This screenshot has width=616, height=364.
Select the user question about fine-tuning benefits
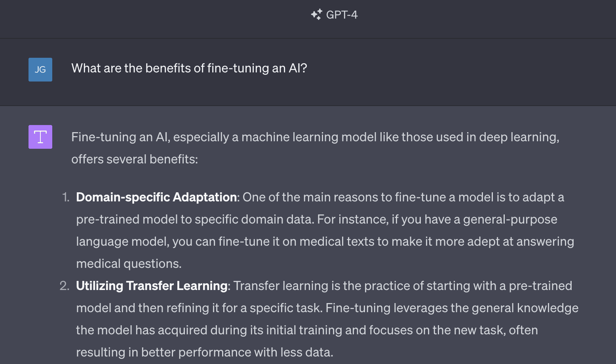point(189,68)
